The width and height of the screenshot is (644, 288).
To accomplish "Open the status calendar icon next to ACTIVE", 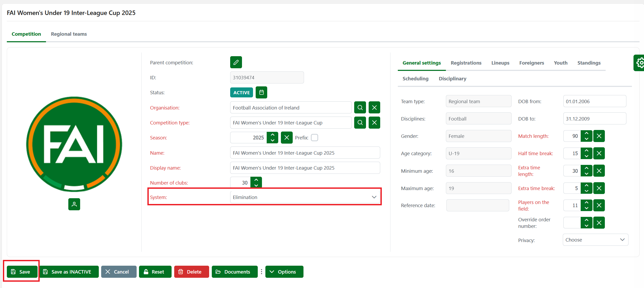I will tap(261, 92).
